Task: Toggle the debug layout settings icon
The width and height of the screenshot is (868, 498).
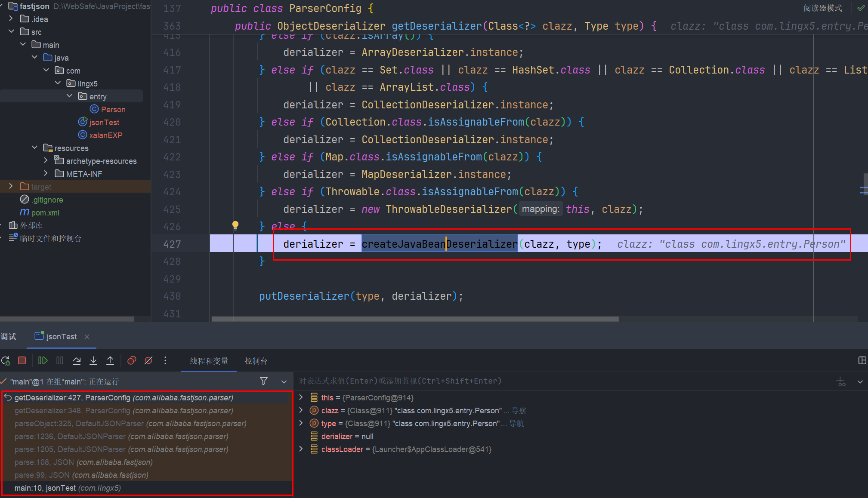Action: tap(862, 361)
